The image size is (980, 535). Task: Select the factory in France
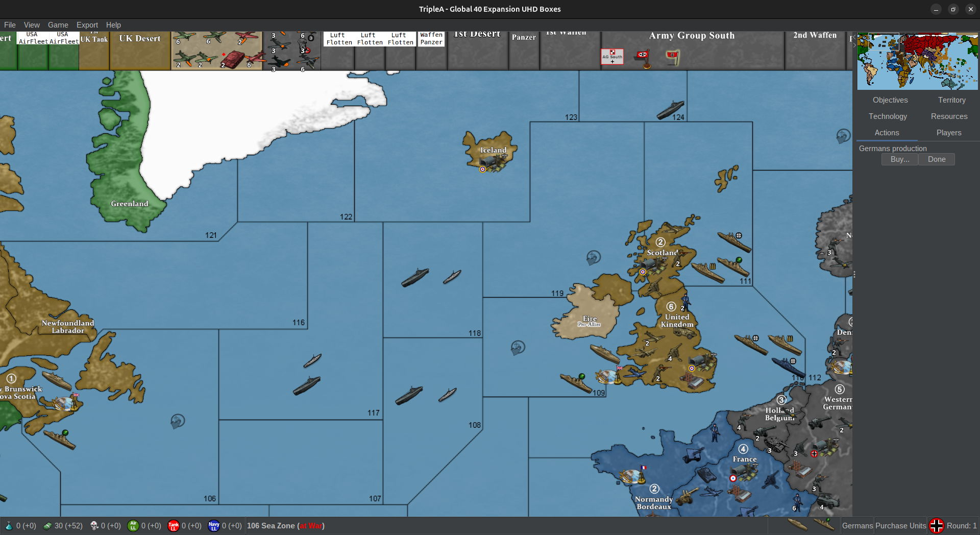pos(739,494)
